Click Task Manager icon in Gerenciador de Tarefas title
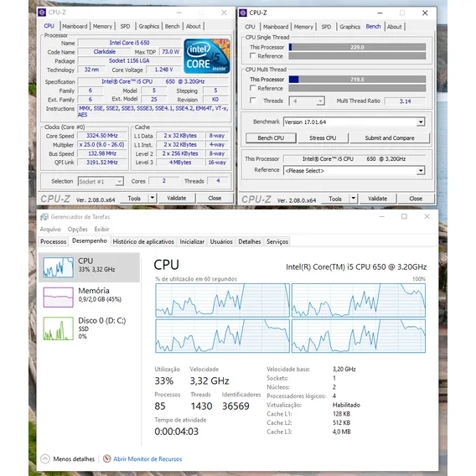This screenshot has width=476, height=476. click(x=44, y=217)
